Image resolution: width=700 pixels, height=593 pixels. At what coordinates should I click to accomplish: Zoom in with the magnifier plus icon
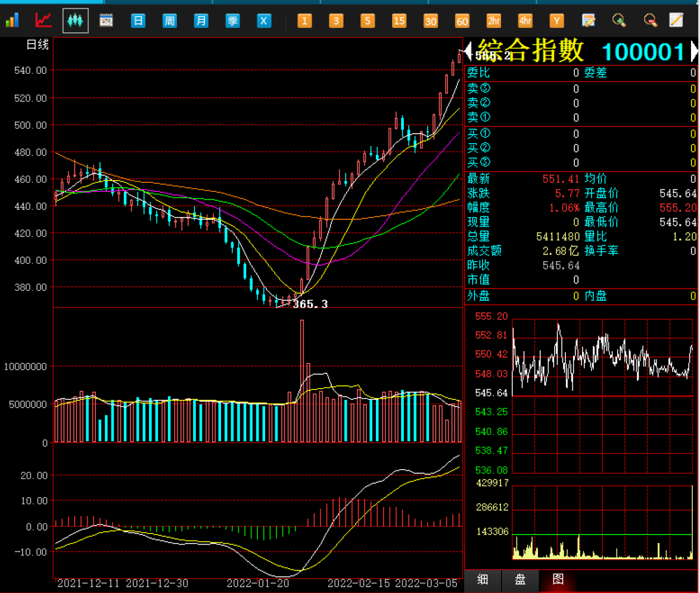(619, 21)
